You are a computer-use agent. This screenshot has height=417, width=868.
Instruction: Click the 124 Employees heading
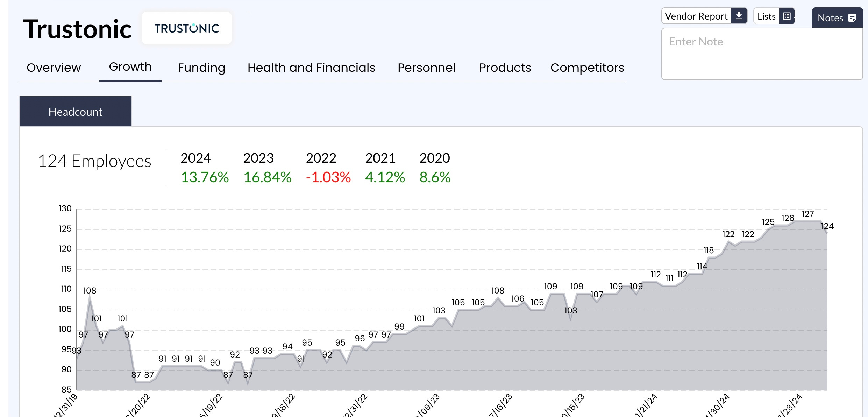point(94,161)
